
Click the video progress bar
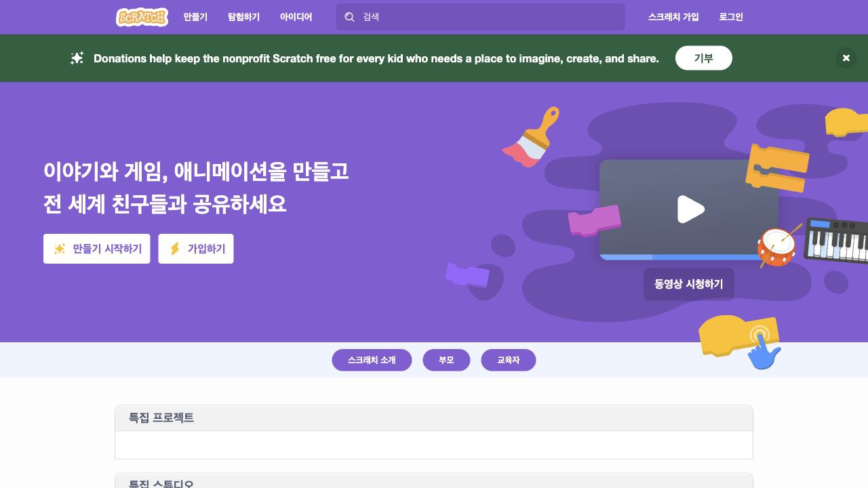coord(688,258)
